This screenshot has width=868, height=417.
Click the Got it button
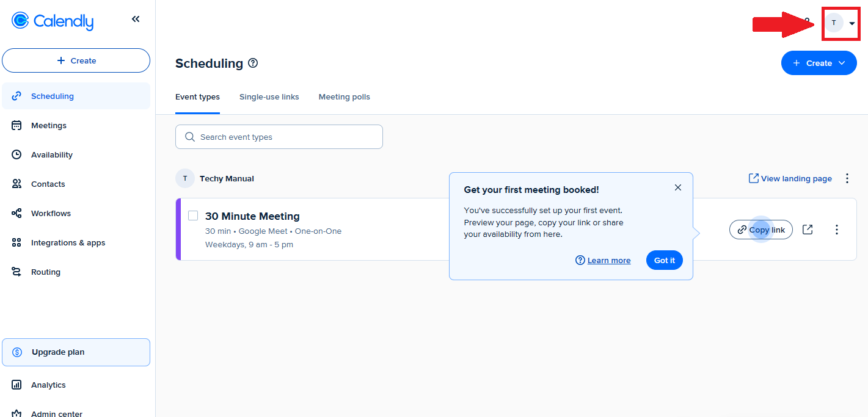pyautogui.click(x=664, y=260)
